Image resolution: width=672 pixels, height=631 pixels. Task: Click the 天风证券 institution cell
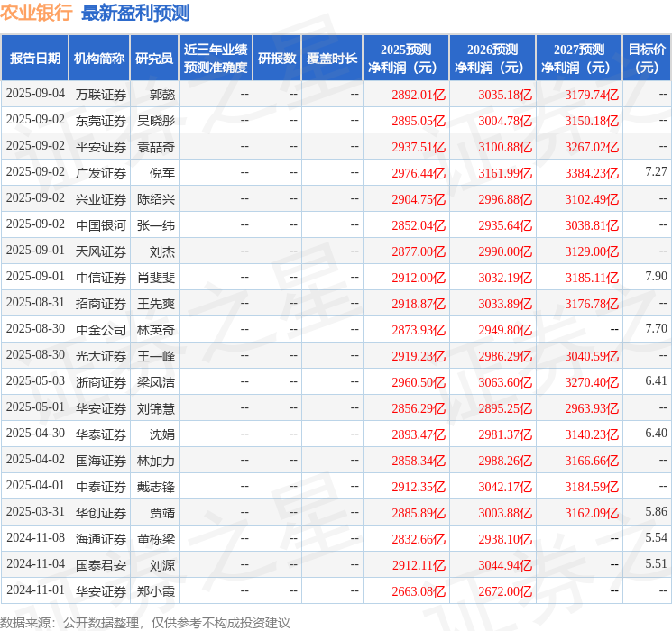click(x=101, y=251)
